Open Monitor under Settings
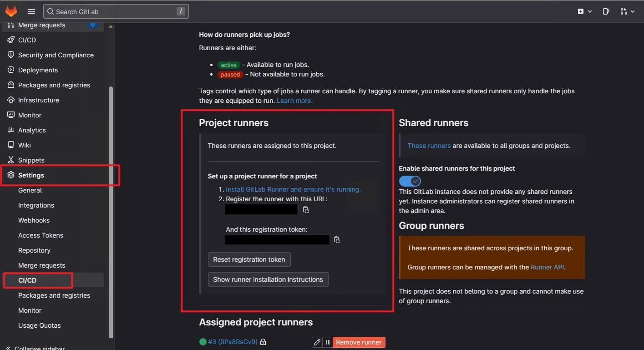This screenshot has width=644, height=350. click(30, 310)
